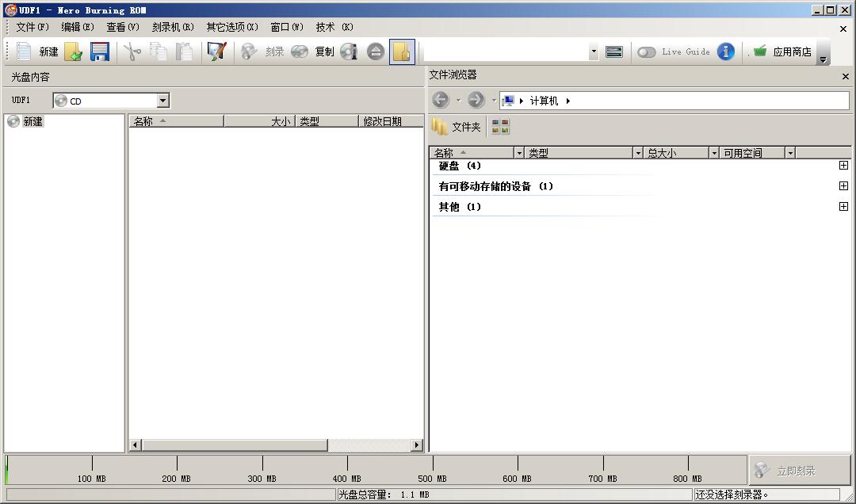Sort the file browser by 总大小 column
856x504 pixels.
[x=676, y=153]
